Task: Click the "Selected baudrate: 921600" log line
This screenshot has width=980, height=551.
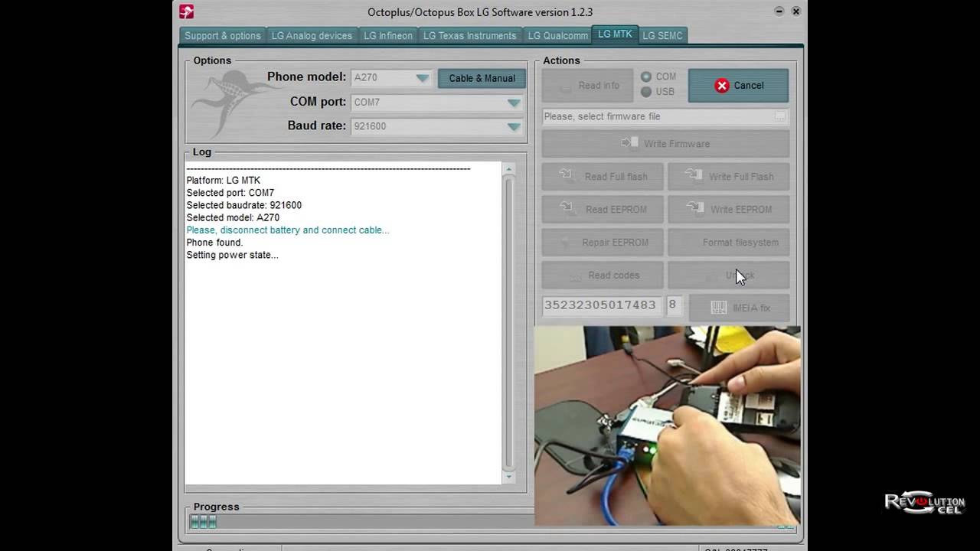Action: click(244, 205)
